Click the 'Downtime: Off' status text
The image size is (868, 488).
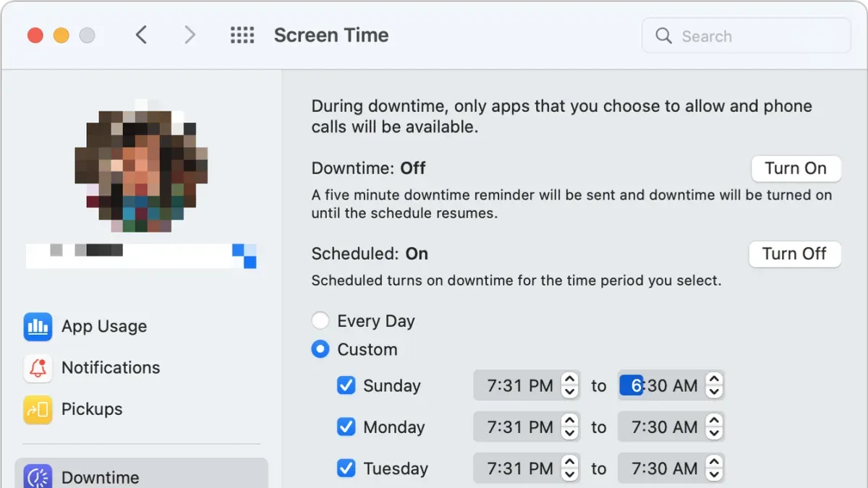coord(368,168)
